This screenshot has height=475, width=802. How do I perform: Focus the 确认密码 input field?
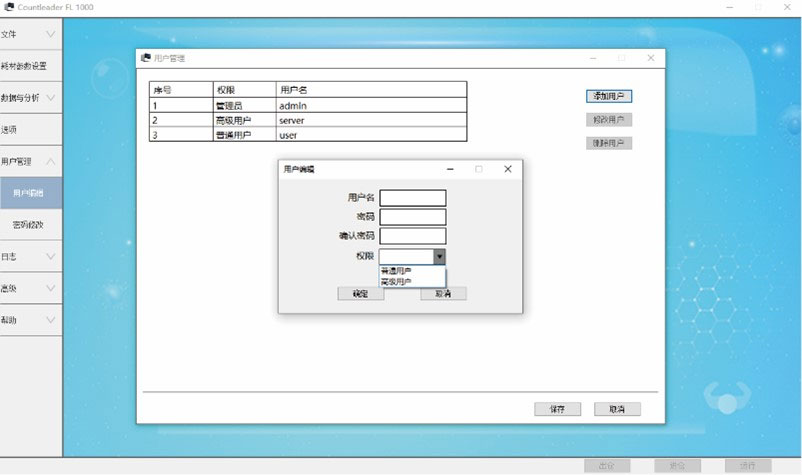point(412,236)
